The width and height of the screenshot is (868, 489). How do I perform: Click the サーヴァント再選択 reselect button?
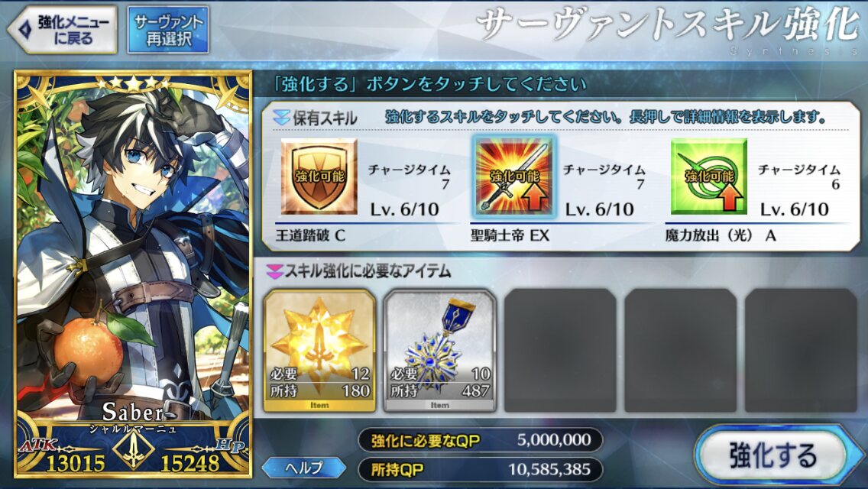[168, 30]
